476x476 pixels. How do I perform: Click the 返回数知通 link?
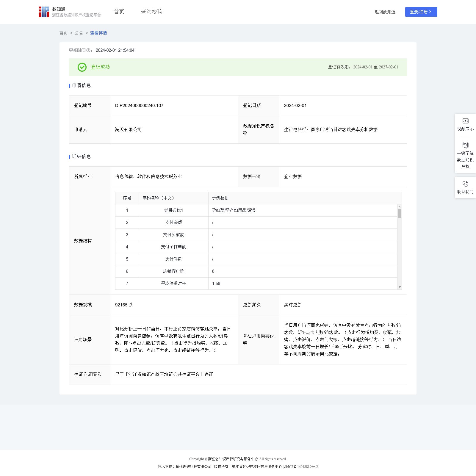[x=385, y=12]
